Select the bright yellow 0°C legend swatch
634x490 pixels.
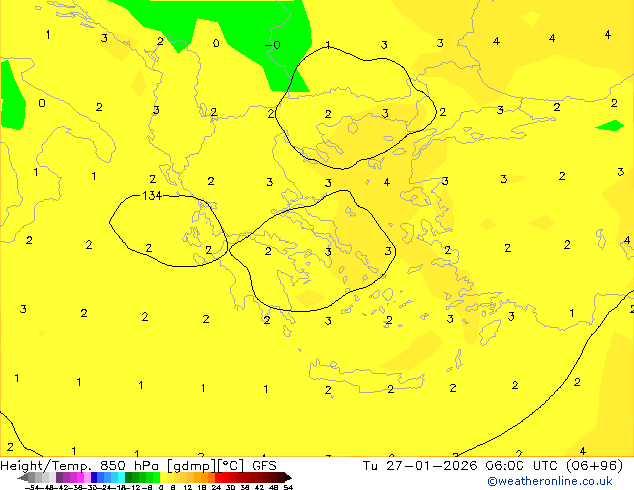pos(163,477)
